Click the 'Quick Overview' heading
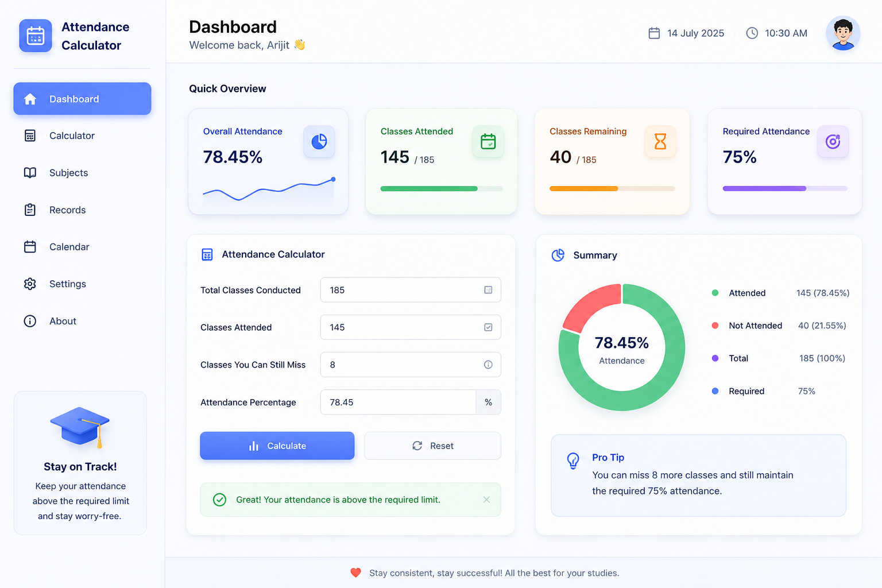The width and height of the screenshot is (882, 588). pos(227,88)
